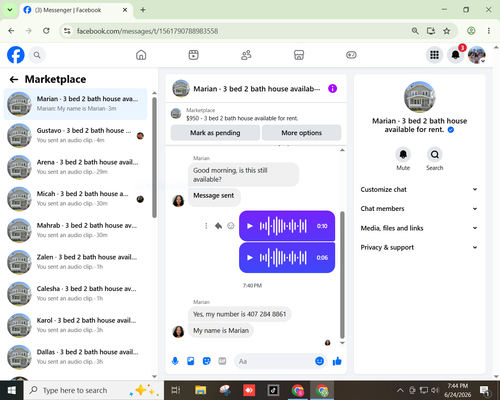
Task: Record a voice clip with microphone icon
Action: click(x=175, y=361)
